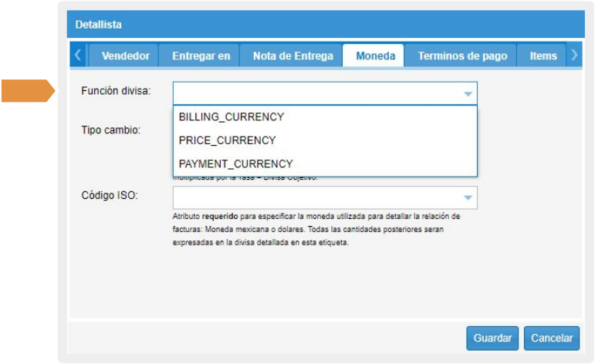Open the Entregar en tab
This screenshot has height=364, width=595.
[x=201, y=56]
